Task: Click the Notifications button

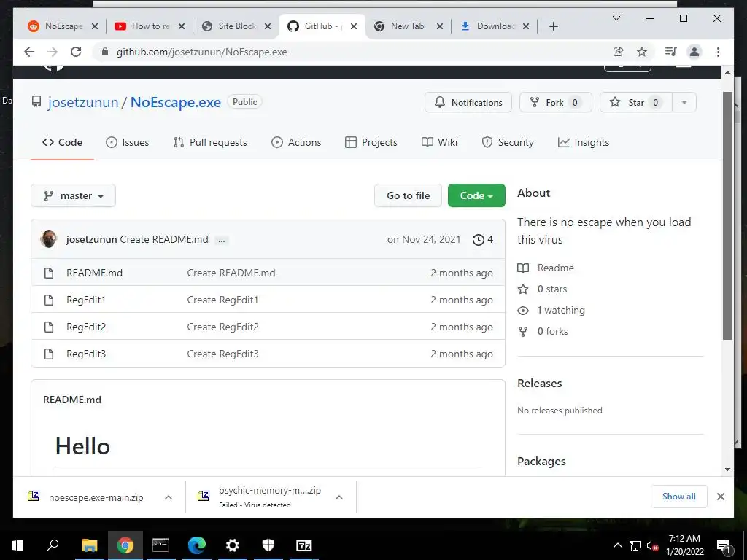Action: pos(468,102)
